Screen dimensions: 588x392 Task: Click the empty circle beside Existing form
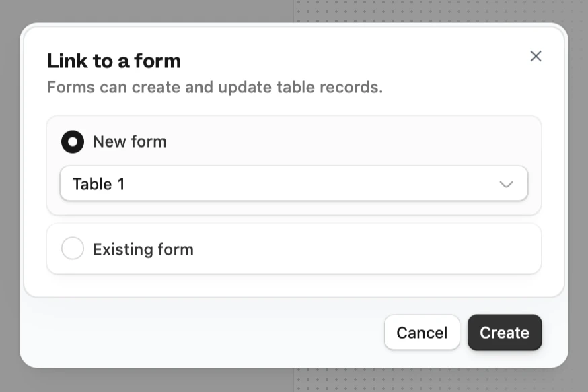(x=73, y=249)
